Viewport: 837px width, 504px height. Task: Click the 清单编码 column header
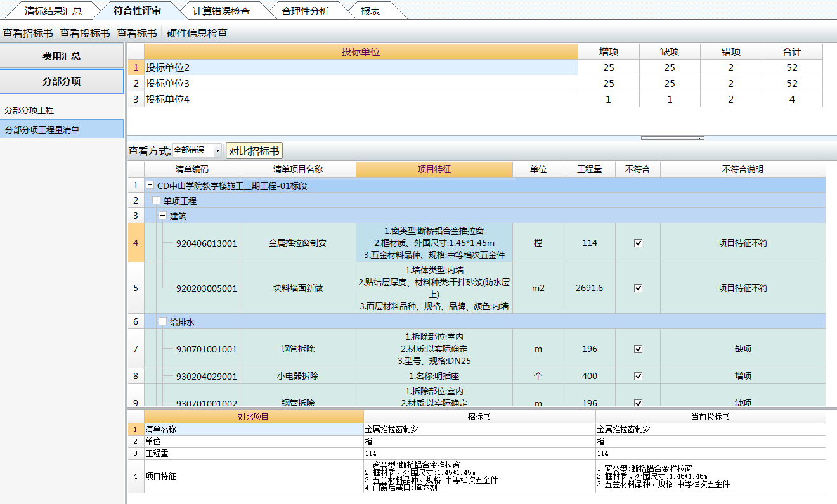coord(192,169)
